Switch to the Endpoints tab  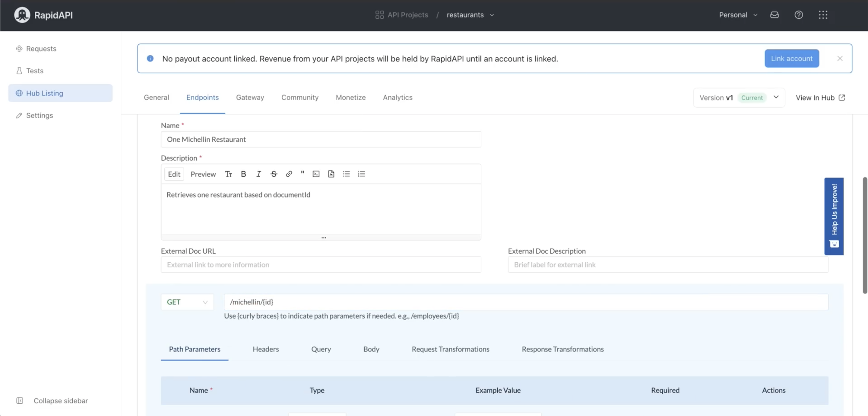point(202,98)
